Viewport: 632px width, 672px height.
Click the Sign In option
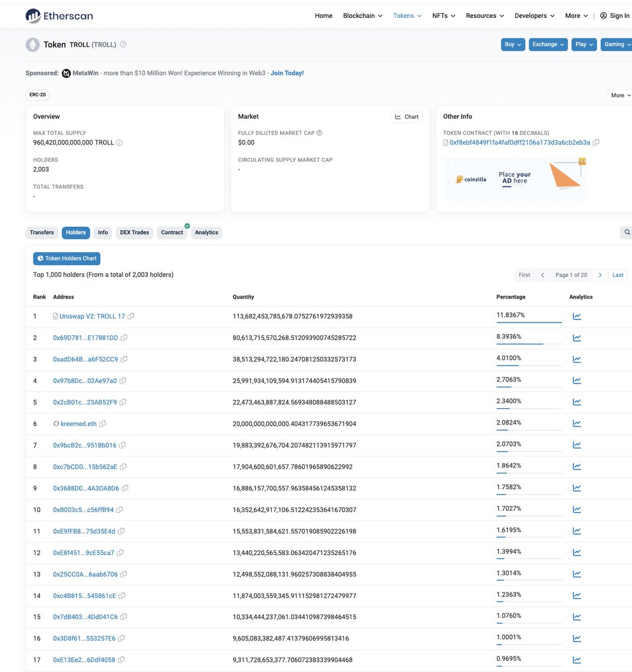(x=614, y=16)
